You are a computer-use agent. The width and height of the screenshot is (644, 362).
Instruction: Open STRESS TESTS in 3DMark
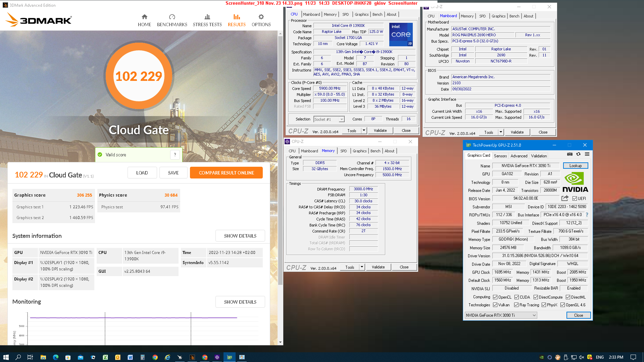click(207, 20)
